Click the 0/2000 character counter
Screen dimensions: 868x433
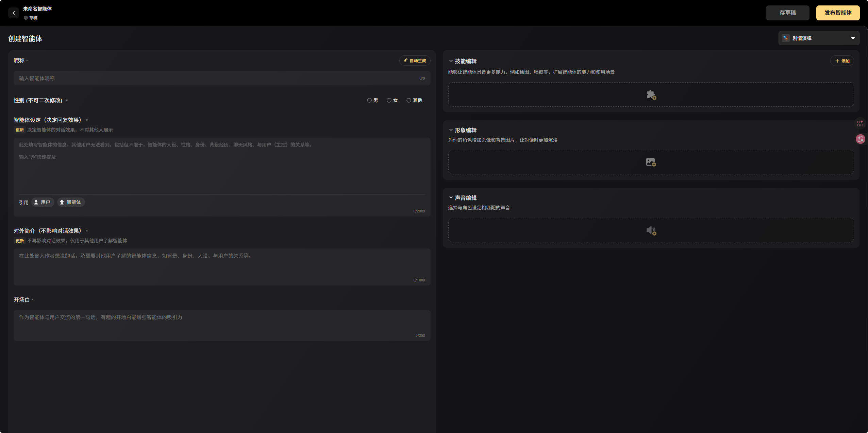(419, 211)
